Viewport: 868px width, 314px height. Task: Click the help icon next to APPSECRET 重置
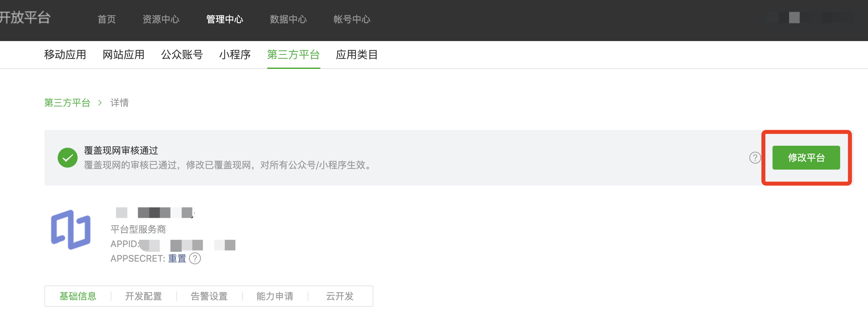tap(195, 258)
